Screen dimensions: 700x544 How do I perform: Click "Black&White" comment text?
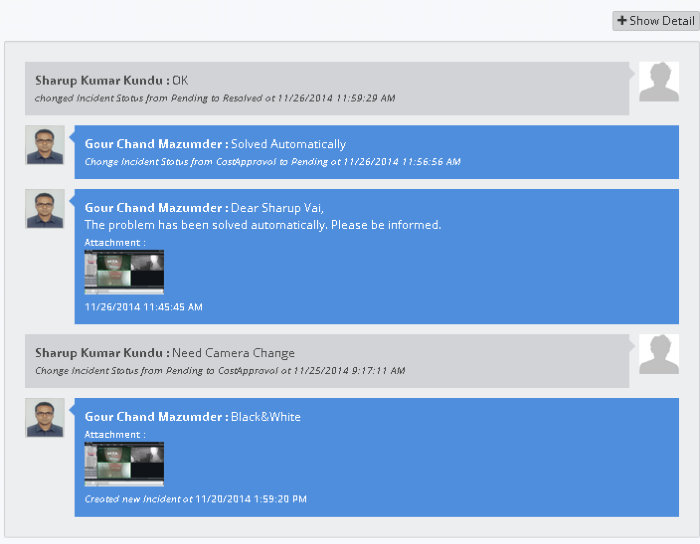point(266,416)
